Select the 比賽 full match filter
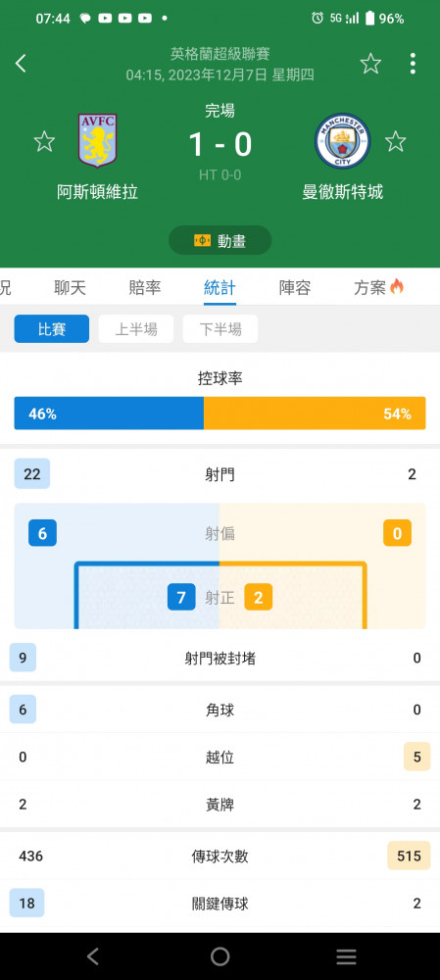 pos(52,328)
